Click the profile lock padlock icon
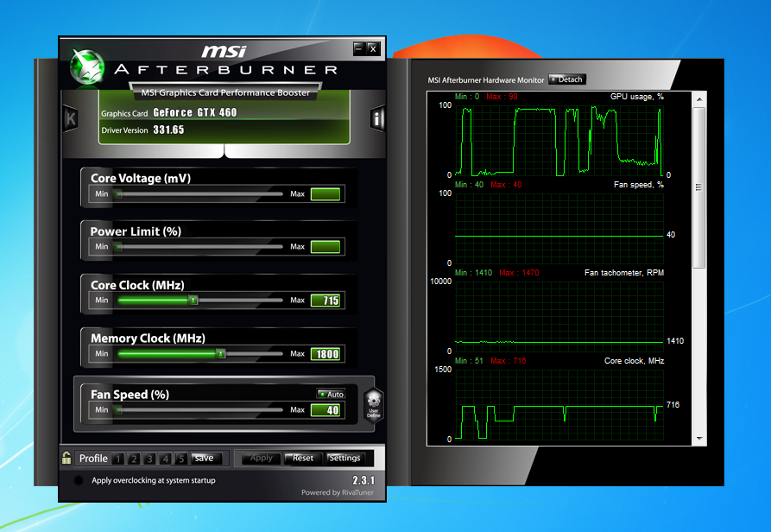 click(66, 459)
